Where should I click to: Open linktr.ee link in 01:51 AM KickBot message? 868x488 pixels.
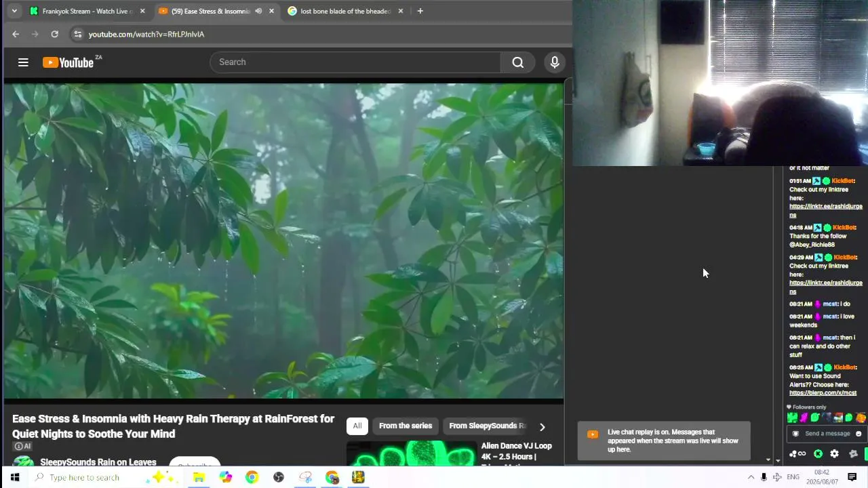[826, 211]
